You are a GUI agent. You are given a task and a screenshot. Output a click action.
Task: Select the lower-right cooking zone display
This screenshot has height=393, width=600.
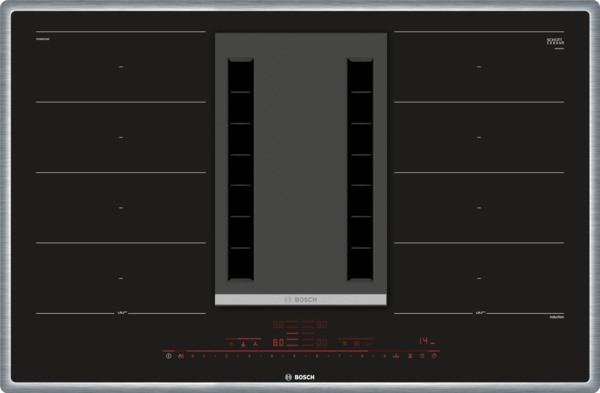tap(322, 342)
